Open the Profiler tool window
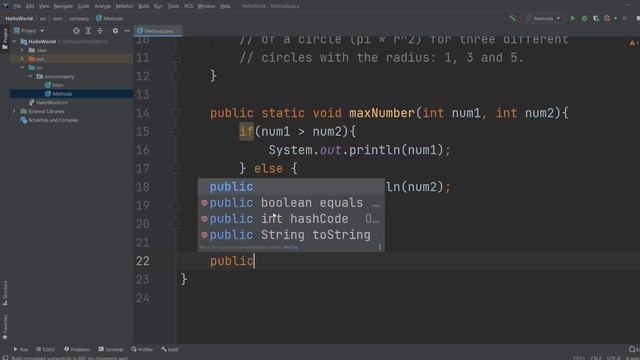This screenshot has height=360, width=640. (142, 349)
